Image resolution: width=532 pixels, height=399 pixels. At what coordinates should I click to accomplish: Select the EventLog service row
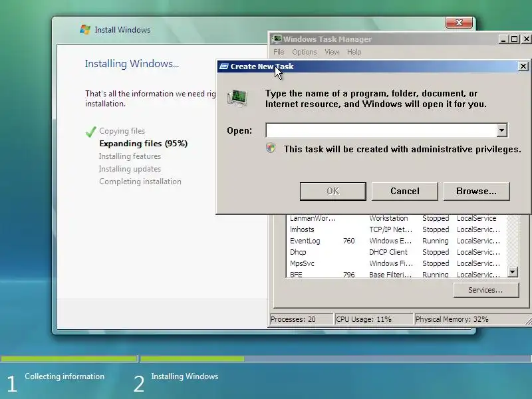[x=396, y=241]
